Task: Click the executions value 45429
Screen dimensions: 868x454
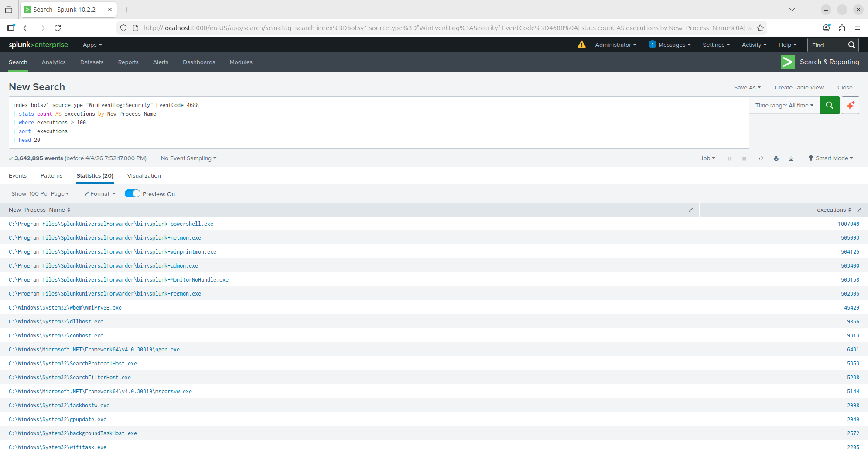Action: click(x=851, y=308)
